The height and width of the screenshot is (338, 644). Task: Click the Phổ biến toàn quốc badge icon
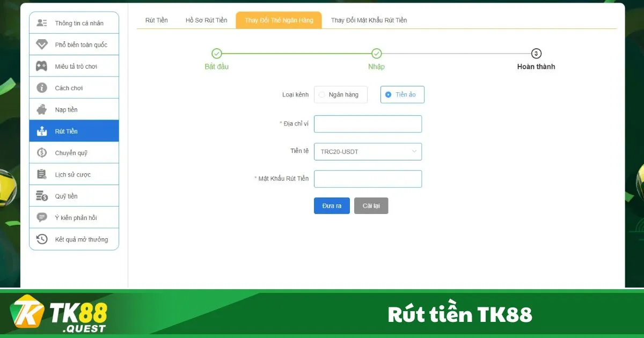pyautogui.click(x=42, y=44)
